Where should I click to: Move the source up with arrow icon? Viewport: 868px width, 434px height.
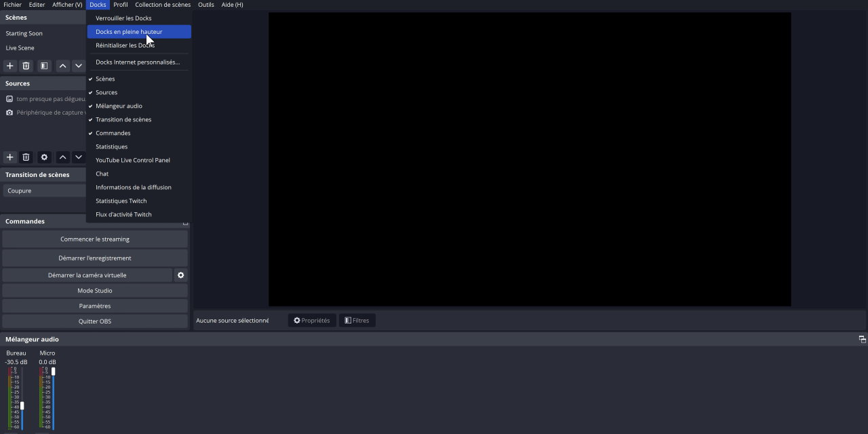pyautogui.click(x=62, y=157)
